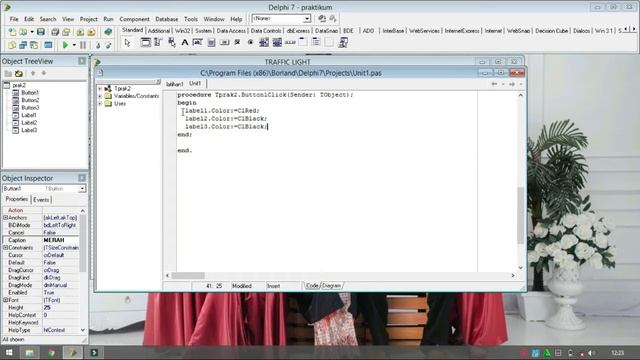The width and height of the screenshot is (640, 360).
Task: Open the Component menu
Action: pos(134,19)
